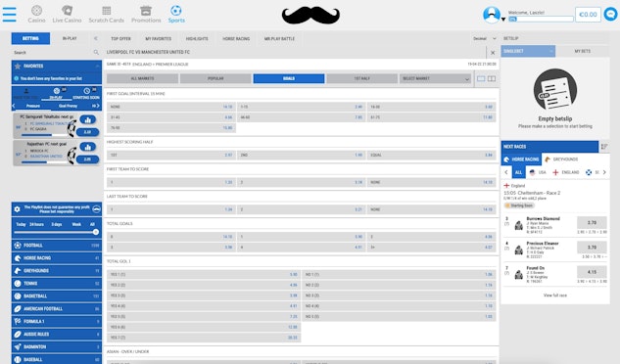Select the Starting Soon clock tab

tap(86, 94)
